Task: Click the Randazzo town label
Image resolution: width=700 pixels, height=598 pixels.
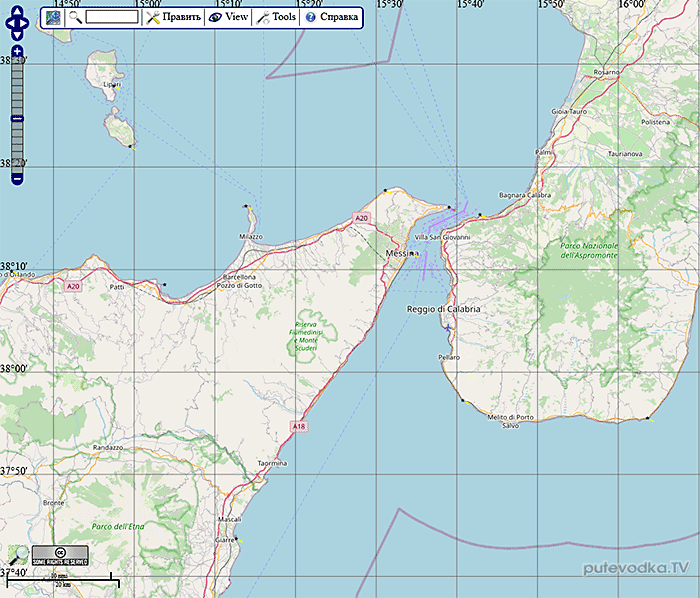Action: [x=108, y=447]
